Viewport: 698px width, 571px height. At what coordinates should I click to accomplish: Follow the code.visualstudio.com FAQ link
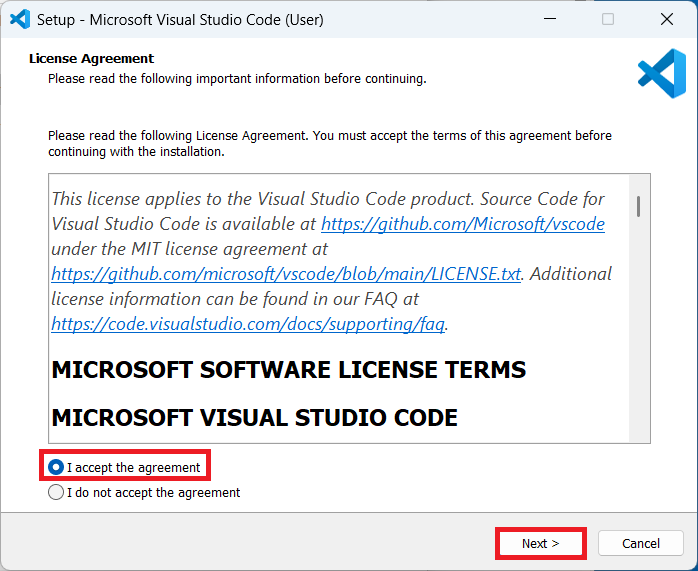click(249, 323)
